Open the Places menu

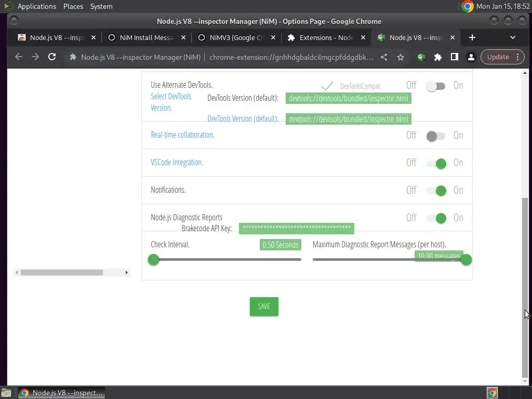73,6
